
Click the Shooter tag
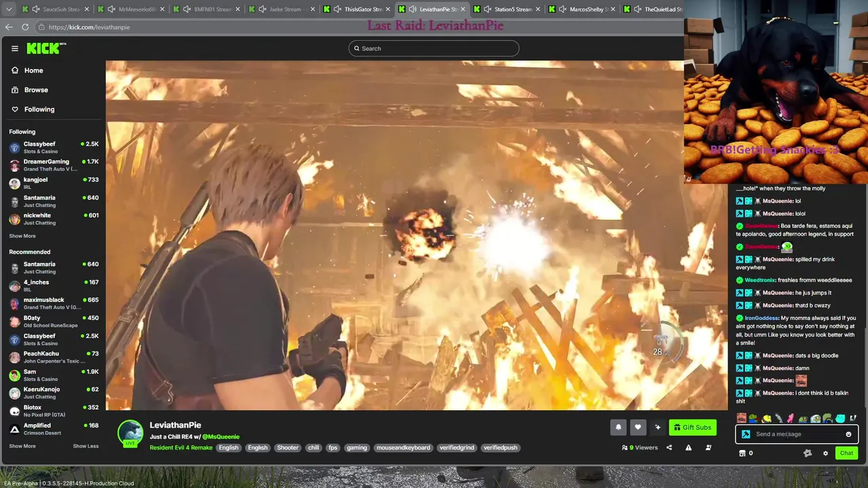288,447
